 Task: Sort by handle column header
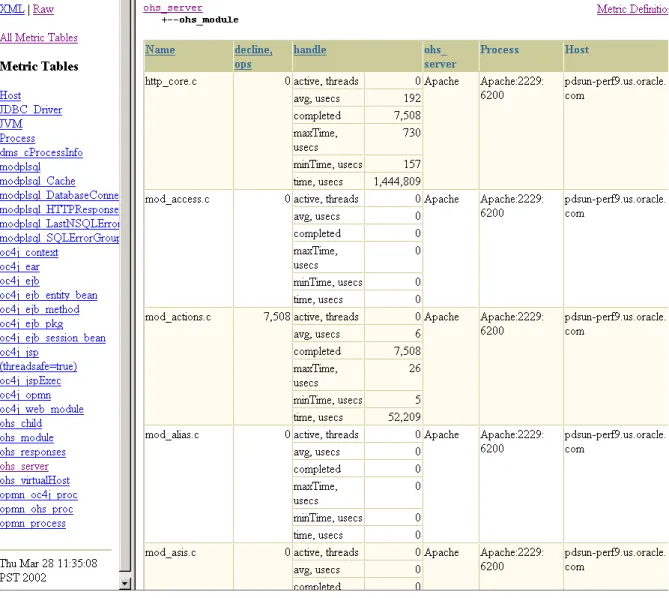(310, 49)
